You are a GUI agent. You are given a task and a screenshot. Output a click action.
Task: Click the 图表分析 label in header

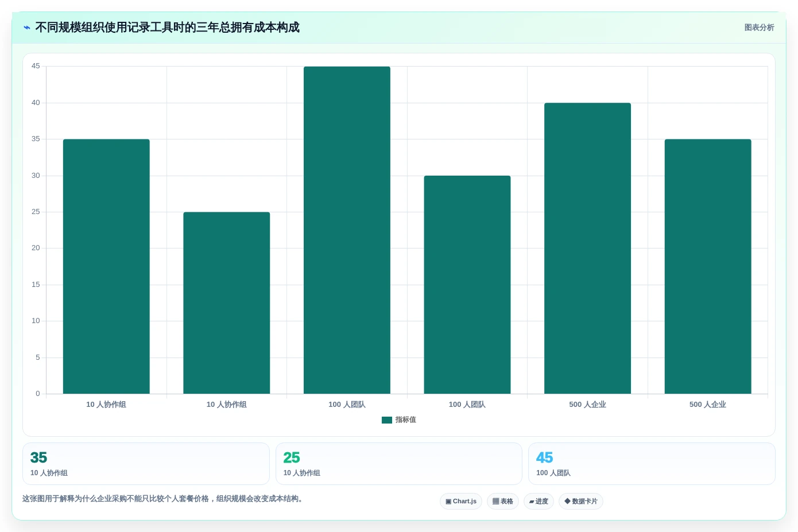tap(759, 28)
